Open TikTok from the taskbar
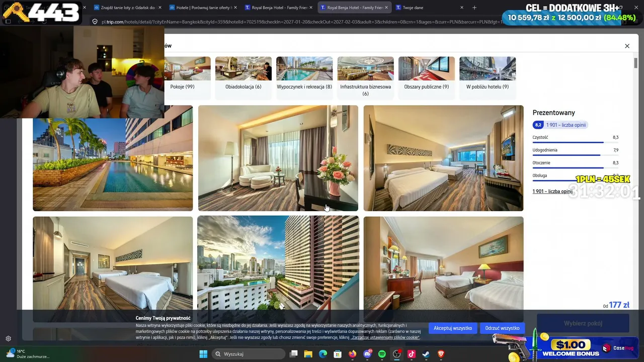This screenshot has height=362, width=644. tap(412, 354)
